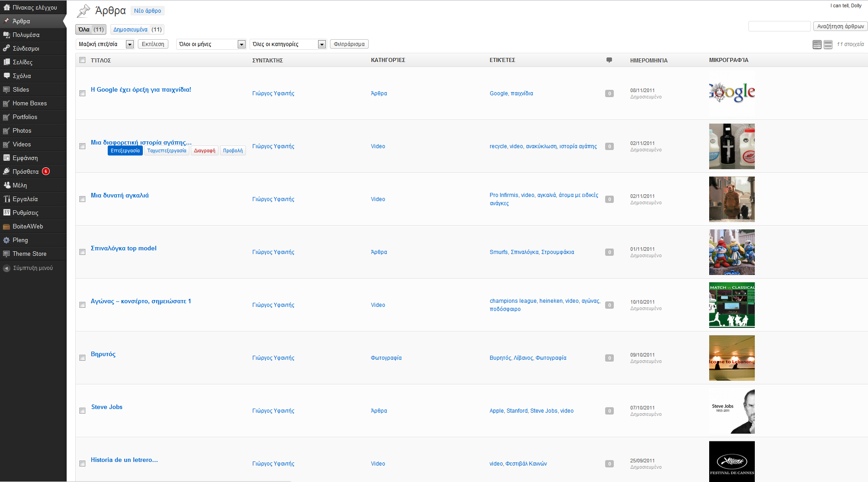
Task: Toggle the select-all checkbox in table header
Action: pyautogui.click(x=83, y=60)
